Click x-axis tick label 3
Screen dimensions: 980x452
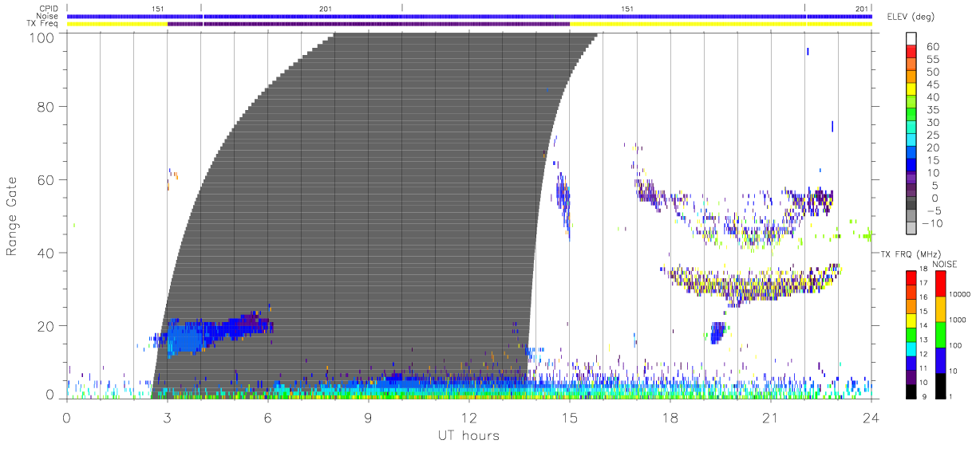pos(167,418)
